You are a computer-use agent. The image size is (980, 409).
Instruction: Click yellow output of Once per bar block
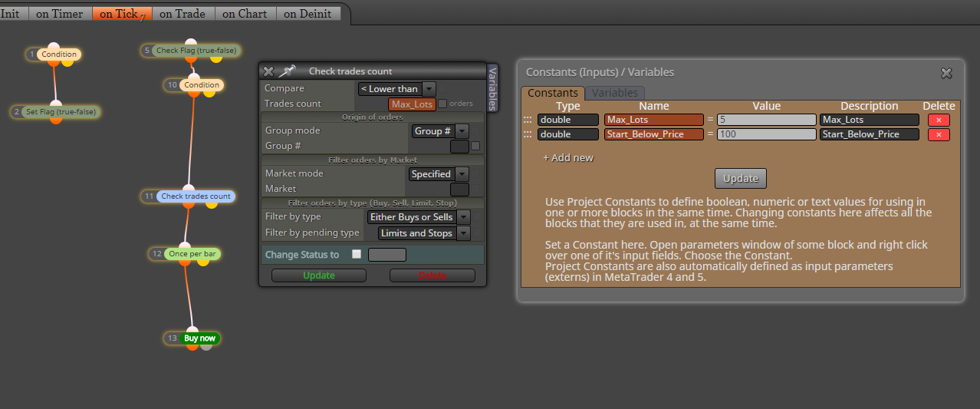pos(203,261)
